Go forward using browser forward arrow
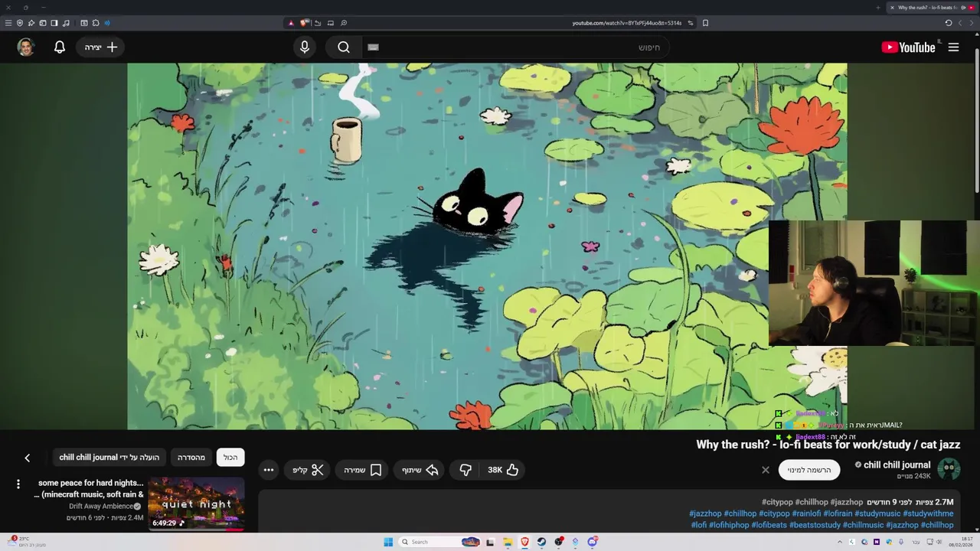Viewport: 980px width, 551px height. point(959,23)
